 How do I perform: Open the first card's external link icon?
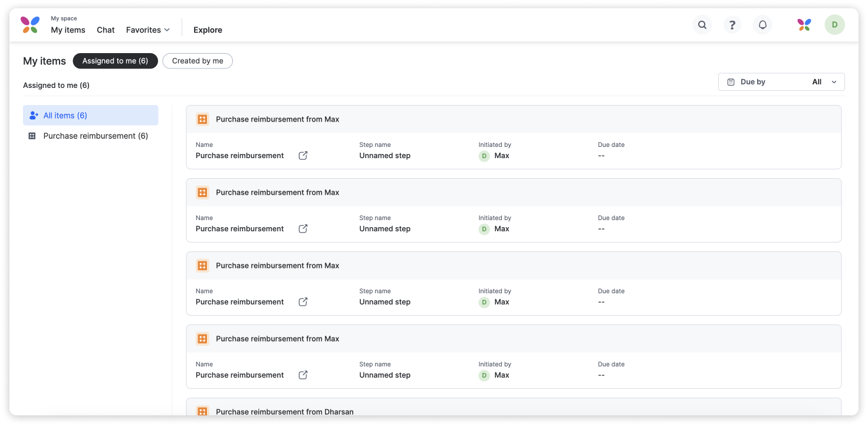tap(303, 156)
